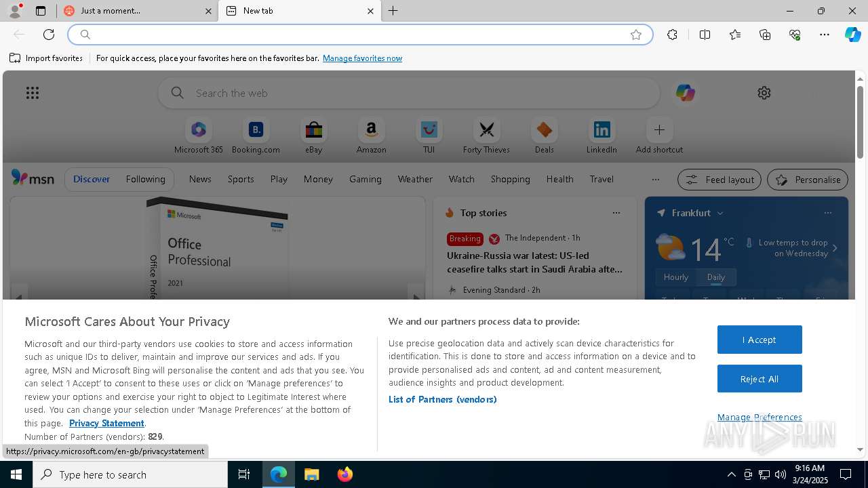Open the Deals shortcut
The height and width of the screenshot is (488, 868).
click(x=544, y=136)
